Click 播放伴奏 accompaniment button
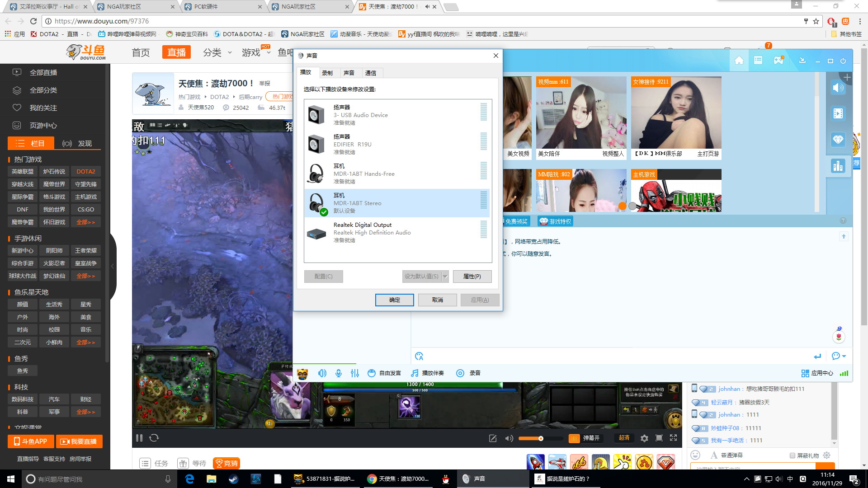This screenshot has height=488, width=868. [427, 373]
